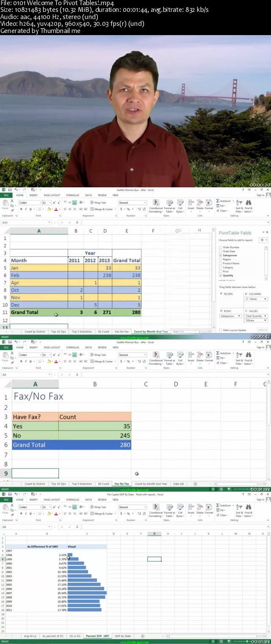Click the horizontal scrollbar in the Per Capita GDP window
The width and height of the screenshot is (271, 644).
216,636
